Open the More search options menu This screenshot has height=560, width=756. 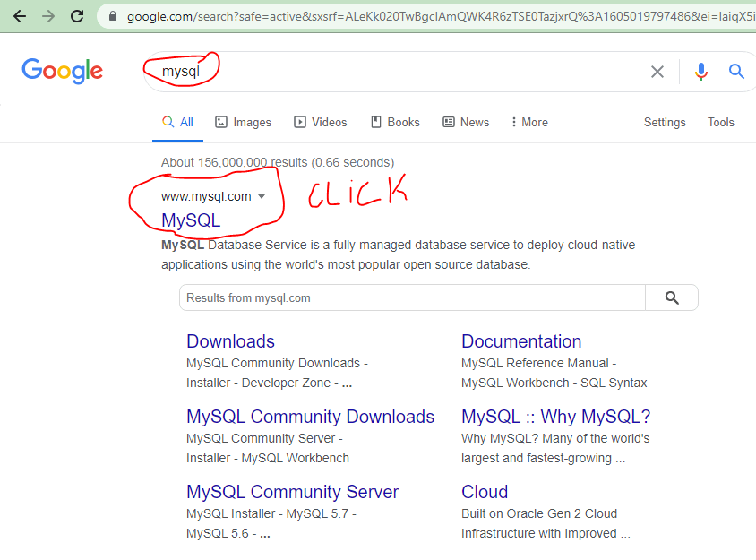529,123
